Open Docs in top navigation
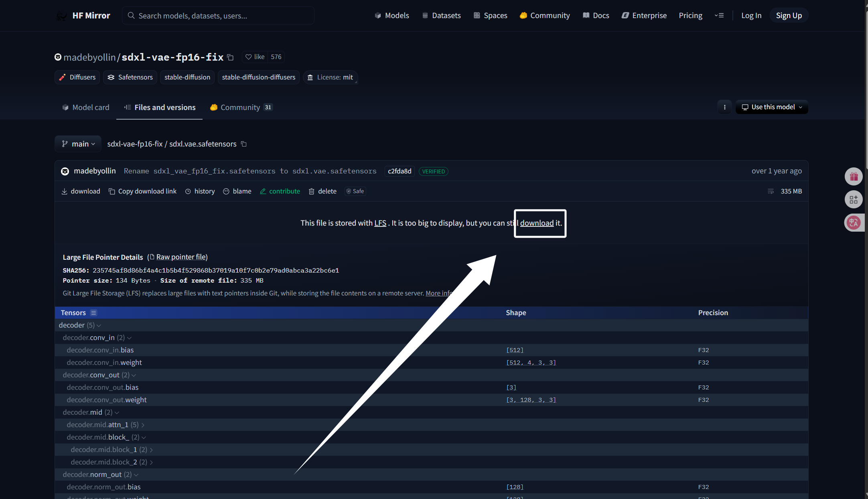This screenshot has height=499, width=868. (596, 16)
